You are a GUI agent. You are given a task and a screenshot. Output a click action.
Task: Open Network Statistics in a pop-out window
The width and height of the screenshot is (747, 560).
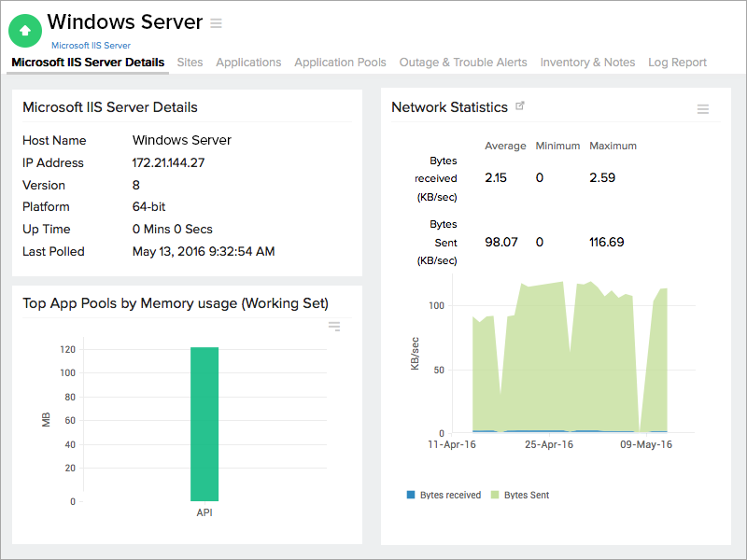(520, 106)
